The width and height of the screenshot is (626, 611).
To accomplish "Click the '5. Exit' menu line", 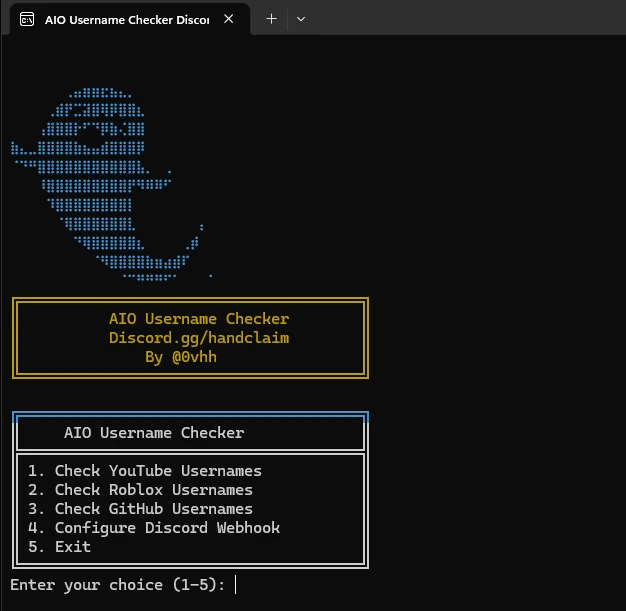I will (x=59, y=547).
